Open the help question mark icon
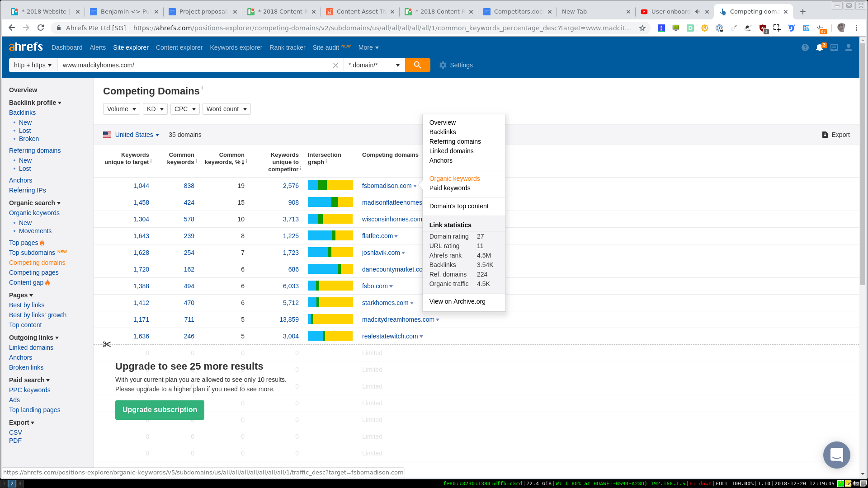 (805, 47)
